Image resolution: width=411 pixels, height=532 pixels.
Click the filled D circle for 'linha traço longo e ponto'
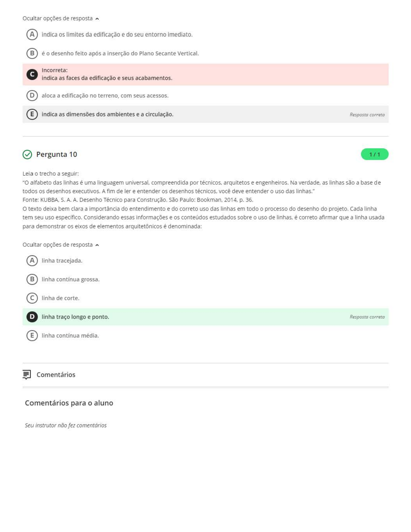point(32,317)
